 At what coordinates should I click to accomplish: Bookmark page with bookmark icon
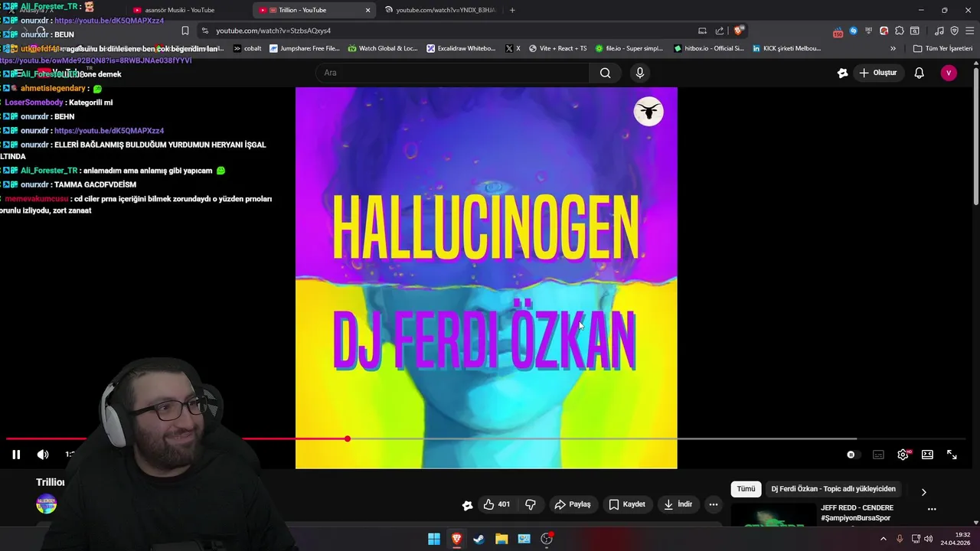tap(185, 31)
